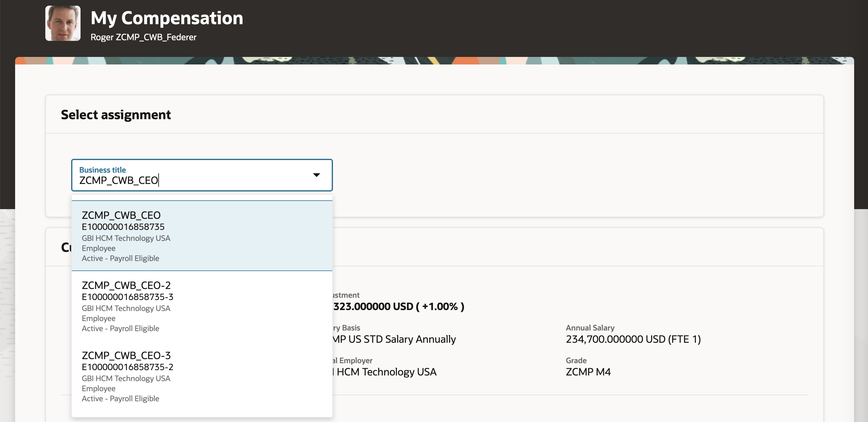Click the US STD Salary Annually value
The width and height of the screenshot is (868, 422).
pos(394,339)
